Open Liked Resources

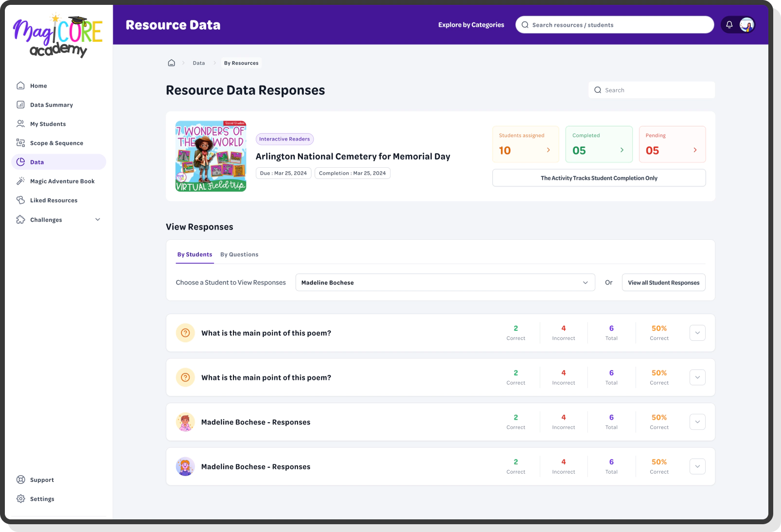(x=53, y=200)
